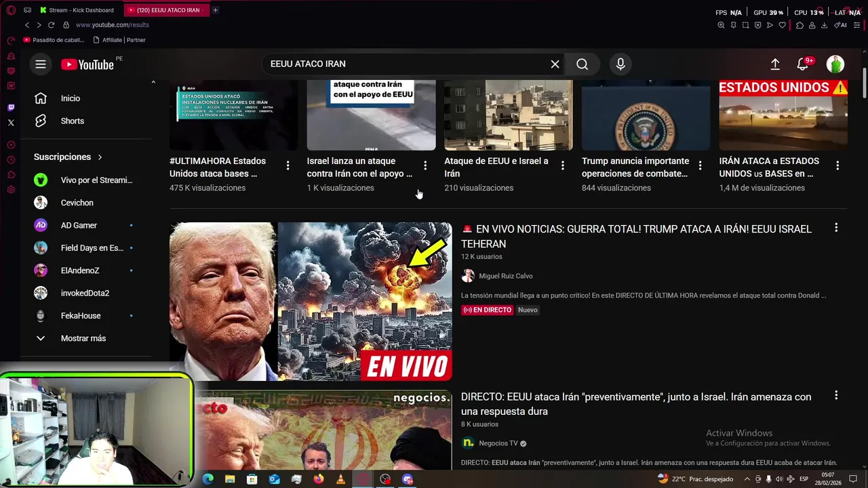Image resolution: width=868 pixels, height=488 pixels.
Task: Open options for IRÁN ATACA a ESTADOS UNIDOS
Action: [x=837, y=165]
